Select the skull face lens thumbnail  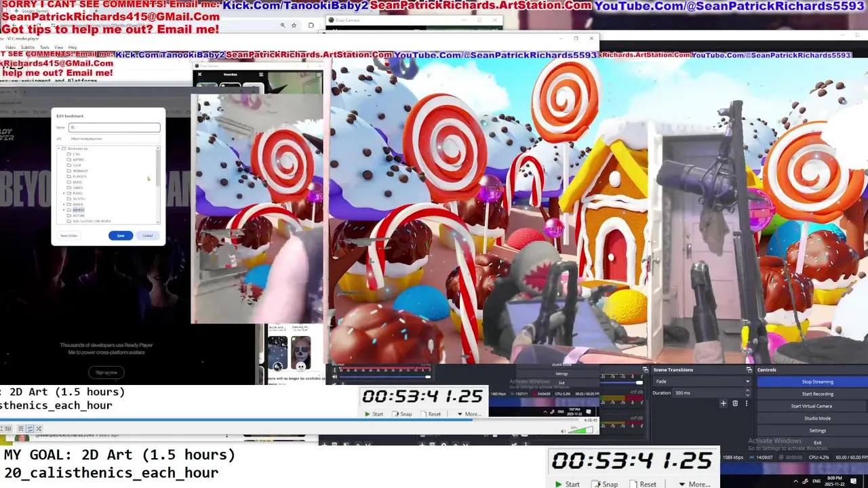click(x=300, y=352)
